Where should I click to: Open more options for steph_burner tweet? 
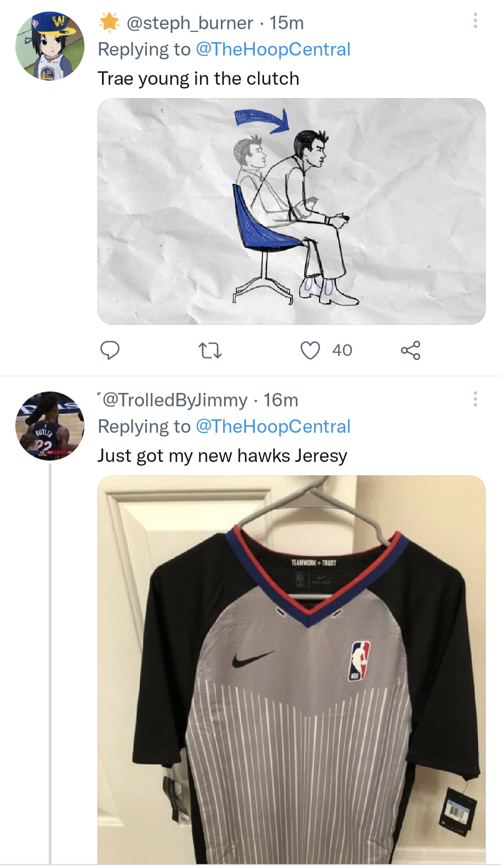pyautogui.click(x=475, y=21)
